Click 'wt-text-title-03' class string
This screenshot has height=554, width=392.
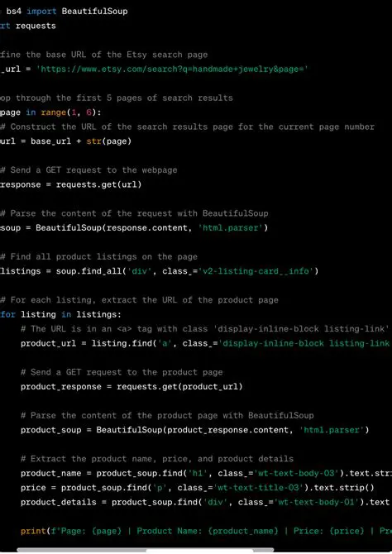259,488
